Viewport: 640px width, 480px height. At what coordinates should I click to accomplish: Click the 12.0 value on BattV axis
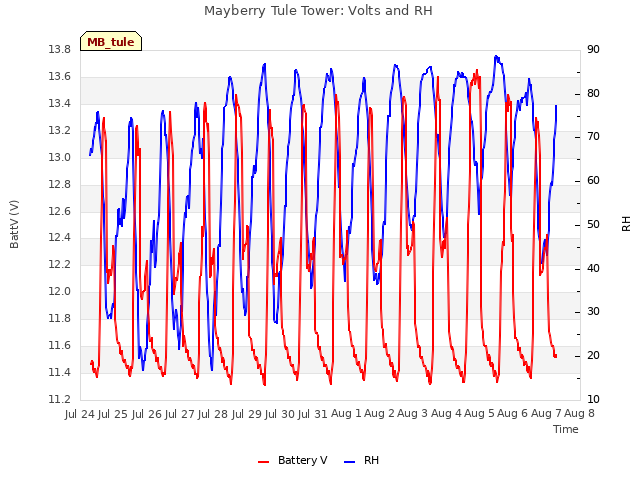59,291
